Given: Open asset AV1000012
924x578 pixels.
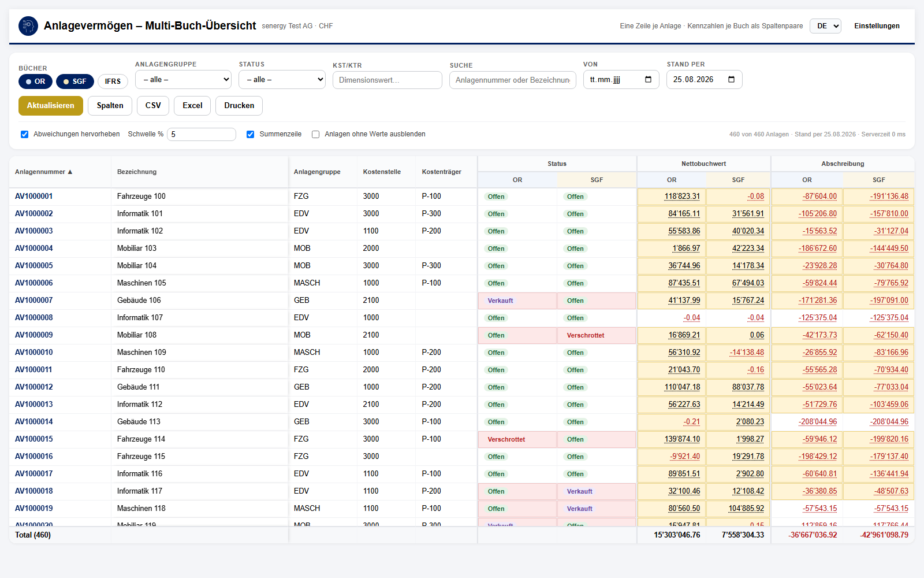Looking at the screenshot, I should 34,387.
